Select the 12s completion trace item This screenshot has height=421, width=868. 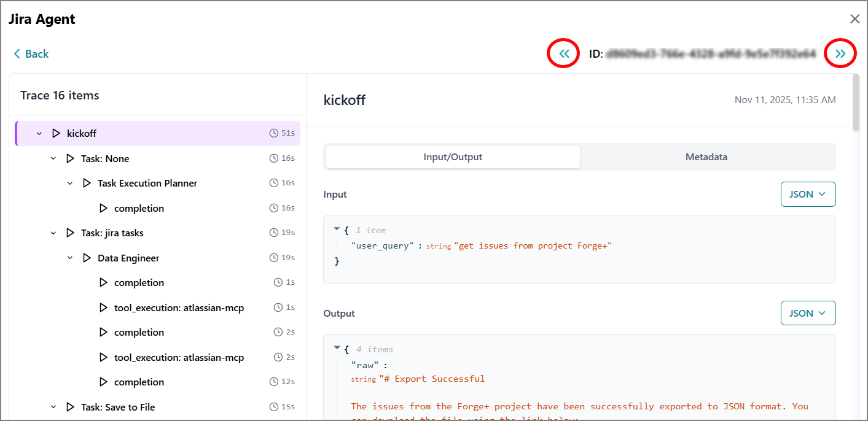pyautogui.click(x=157, y=382)
